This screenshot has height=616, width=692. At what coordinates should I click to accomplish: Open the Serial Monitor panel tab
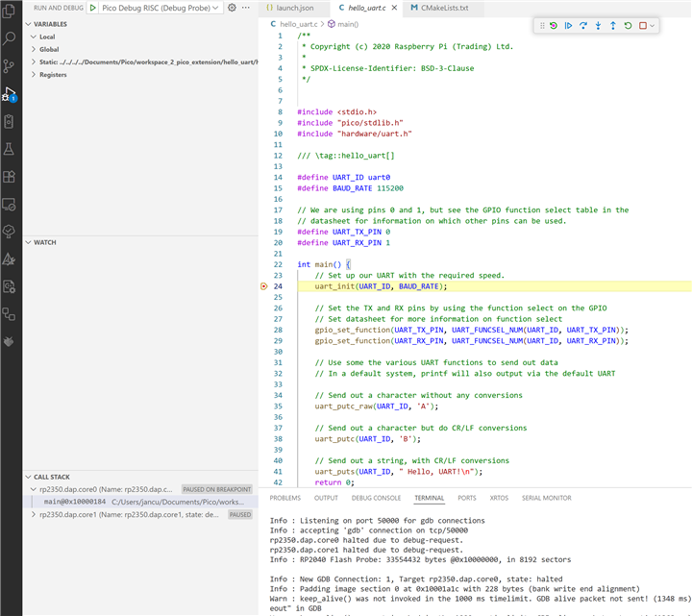click(x=545, y=498)
